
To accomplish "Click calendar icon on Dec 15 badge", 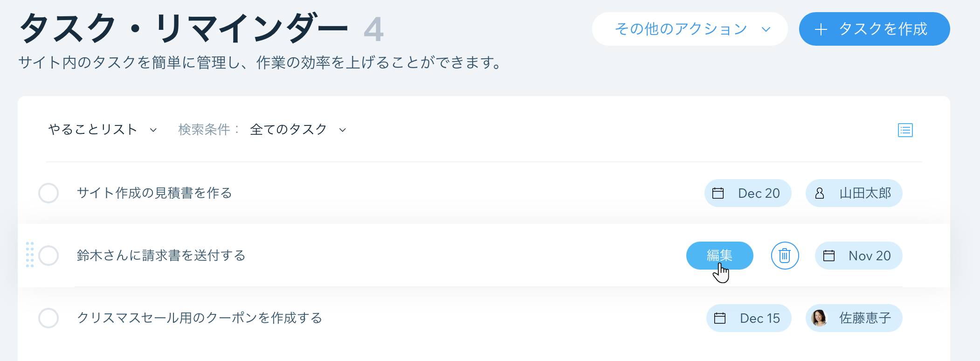I will 720,318.
